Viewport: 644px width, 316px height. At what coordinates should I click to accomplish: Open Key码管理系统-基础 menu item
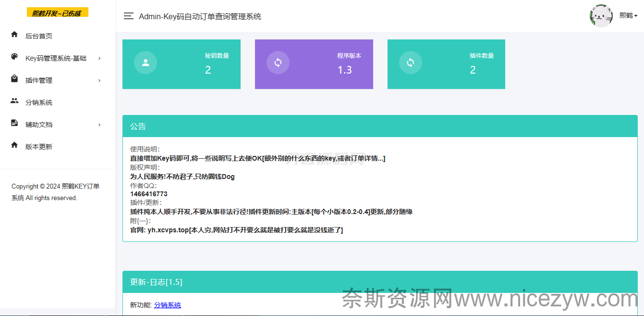click(58, 58)
